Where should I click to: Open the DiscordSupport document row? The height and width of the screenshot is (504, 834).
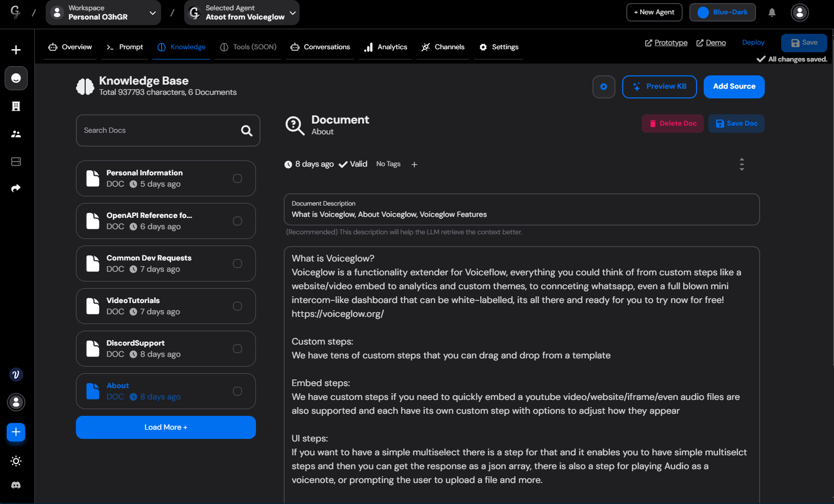[166, 349]
